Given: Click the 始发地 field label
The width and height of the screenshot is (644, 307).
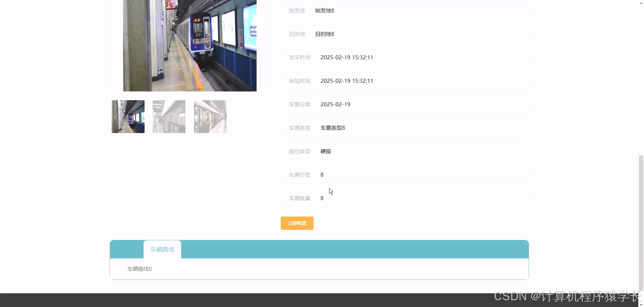Looking at the screenshot, I should click(x=297, y=10).
